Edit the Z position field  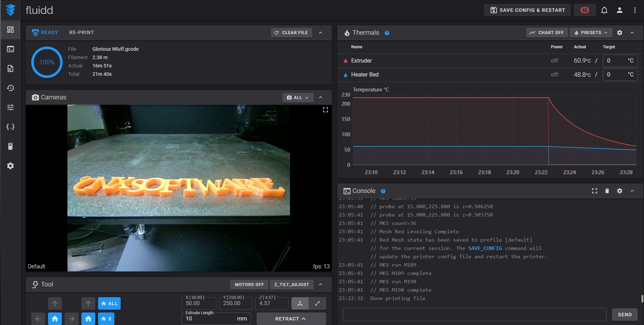click(x=272, y=303)
